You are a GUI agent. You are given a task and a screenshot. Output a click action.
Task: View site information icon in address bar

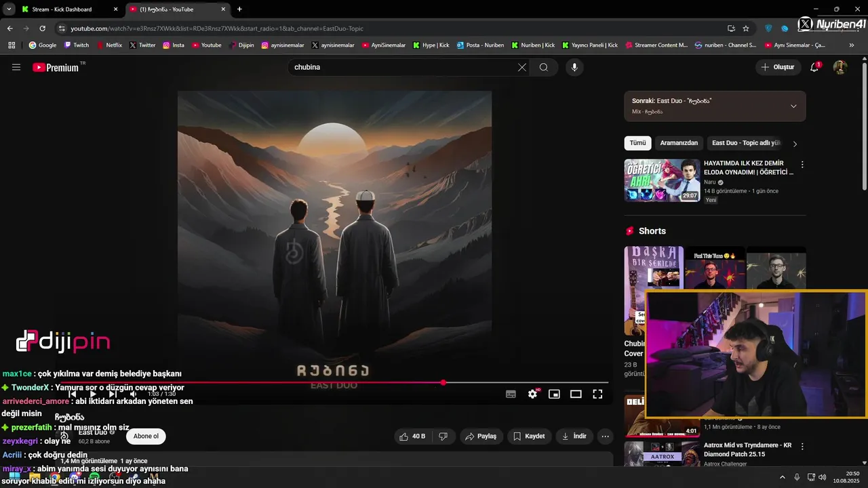[x=62, y=28]
